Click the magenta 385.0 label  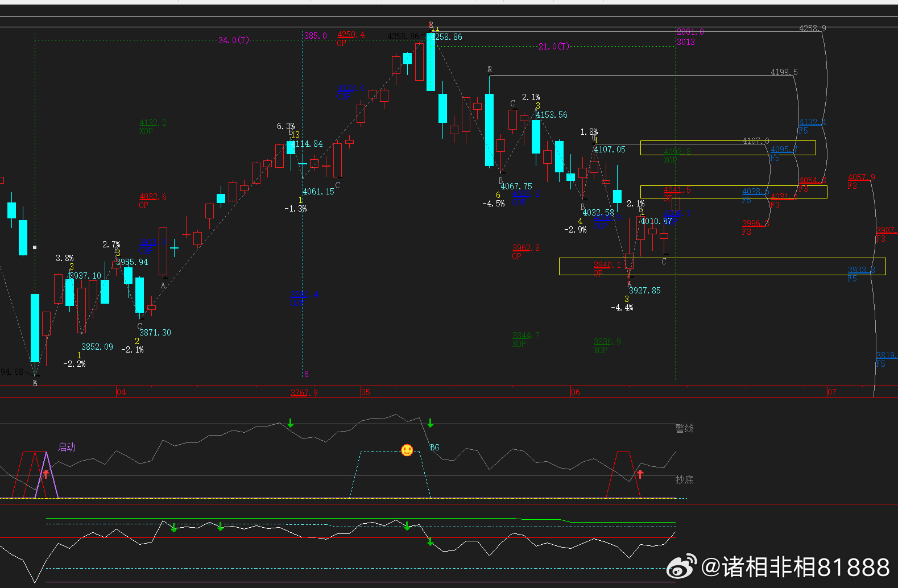315,36
